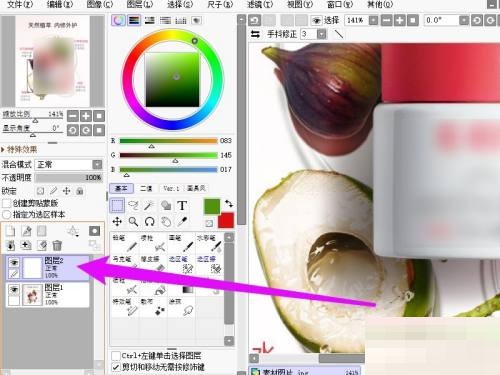
Task: Select the Move tool
Action: (117, 221)
